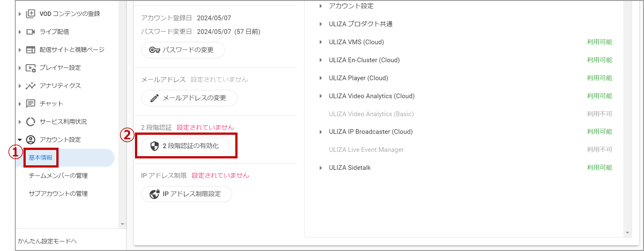
Task: Click the service usage status circle icon
Action: pyautogui.click(x=30, y=122)
